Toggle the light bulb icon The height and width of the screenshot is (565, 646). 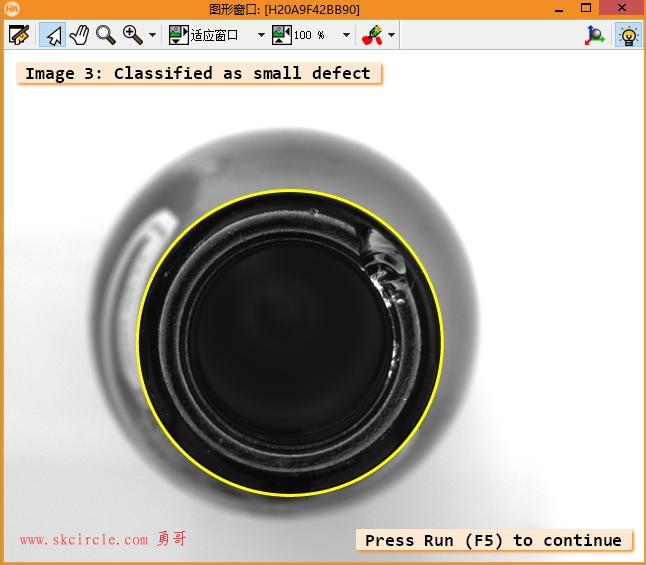628,35
